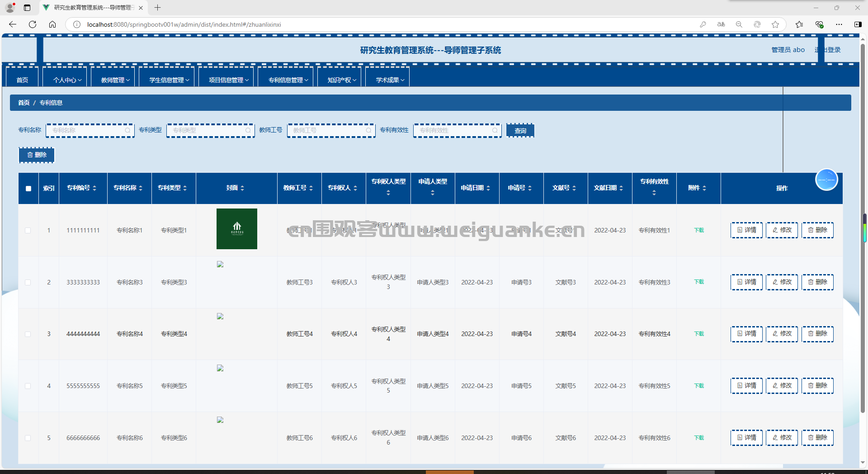The image size is (868, 474).
Task: Focus the 专利名称 search input
Action: (90, 130)
